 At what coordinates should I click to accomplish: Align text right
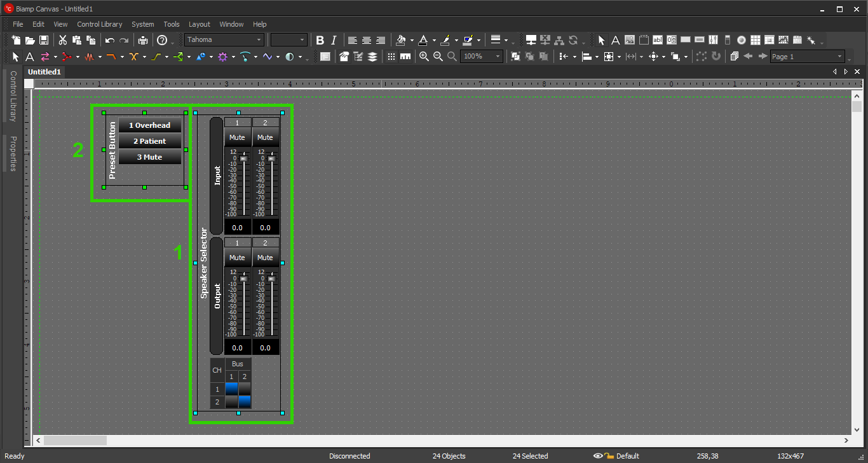point(381,40)
